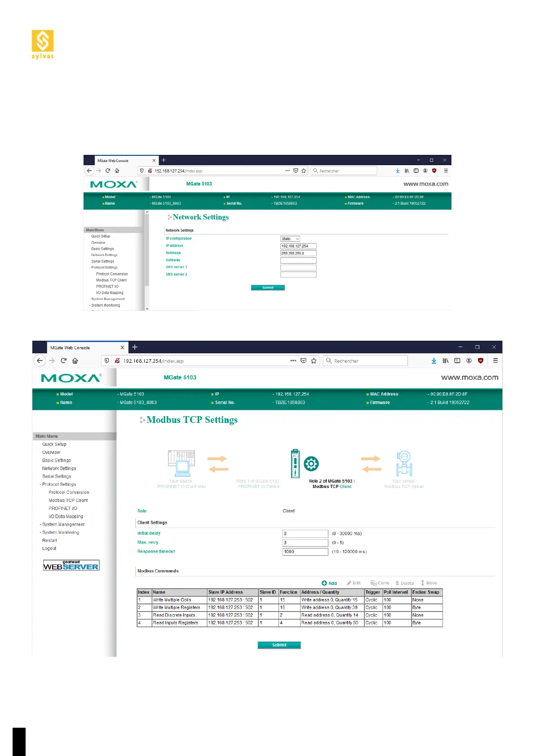The height and width of the screenshot is (756, 535).
Task: Click browser back arrow in Modbus TCP Settings window
Action: pos(40,360)
